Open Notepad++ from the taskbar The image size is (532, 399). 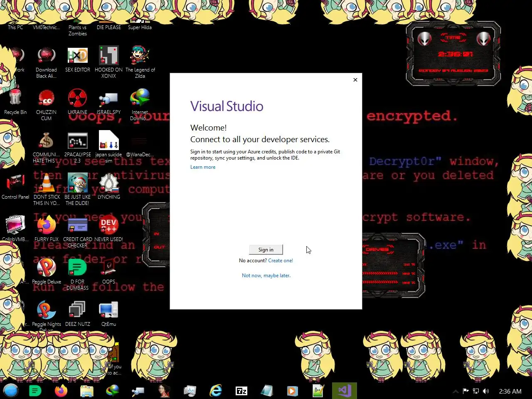(318, 391)
